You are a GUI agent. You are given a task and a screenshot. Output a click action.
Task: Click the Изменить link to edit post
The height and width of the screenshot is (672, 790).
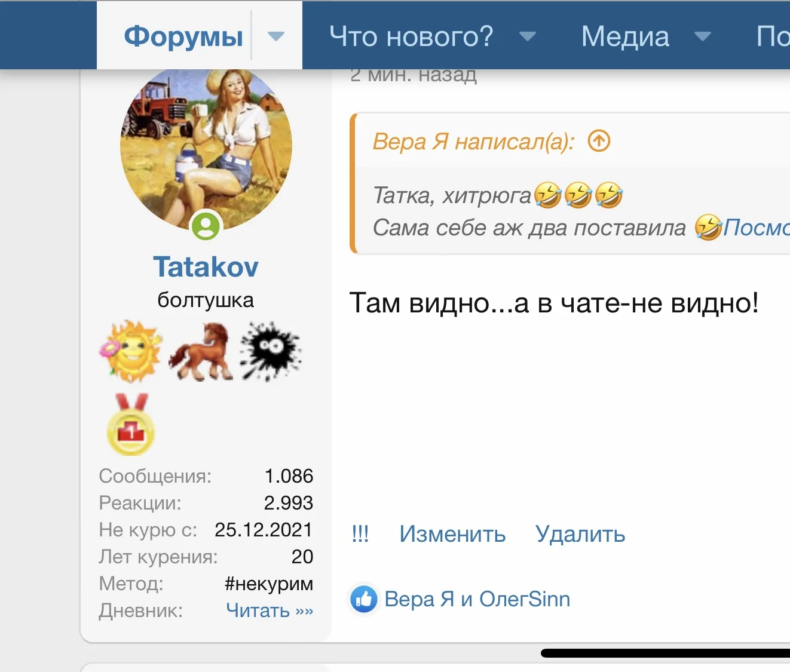point(452,533)
